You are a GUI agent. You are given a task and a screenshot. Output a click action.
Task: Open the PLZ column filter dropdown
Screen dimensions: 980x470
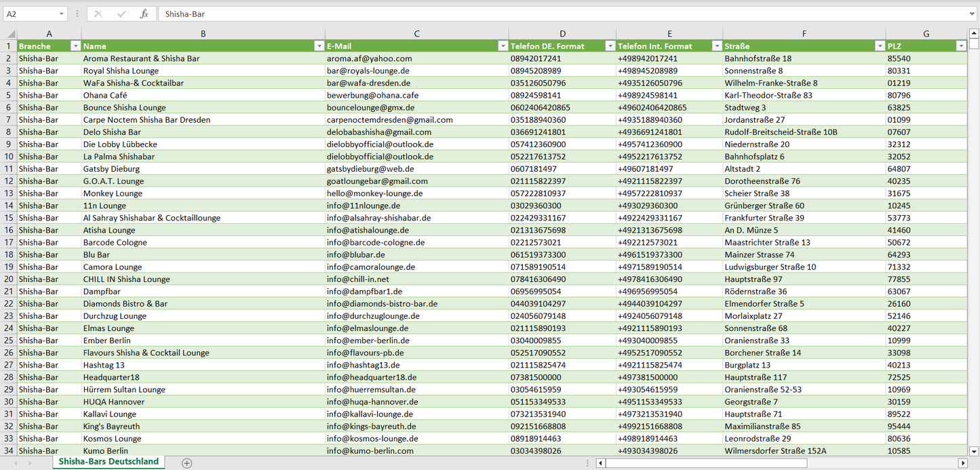coord(960,46)
